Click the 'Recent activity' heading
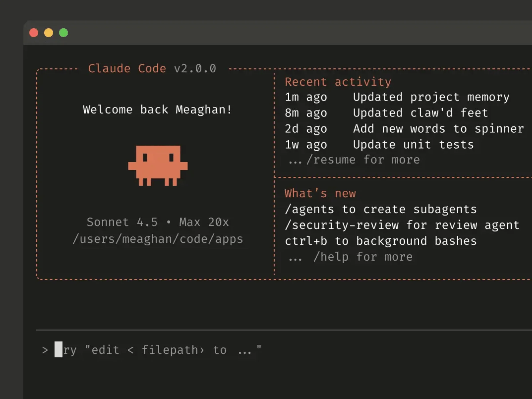Image resolution: width=532 pixels, height=399 pixels. click(x=338, y=82)
